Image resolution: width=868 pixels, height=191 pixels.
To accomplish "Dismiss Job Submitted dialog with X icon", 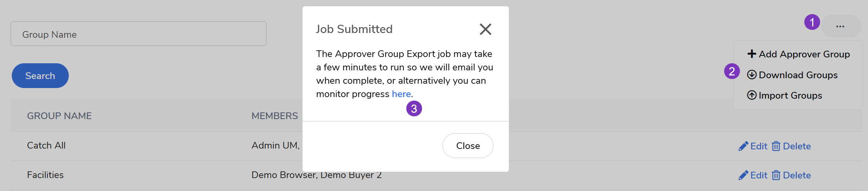I will [485, 29].
